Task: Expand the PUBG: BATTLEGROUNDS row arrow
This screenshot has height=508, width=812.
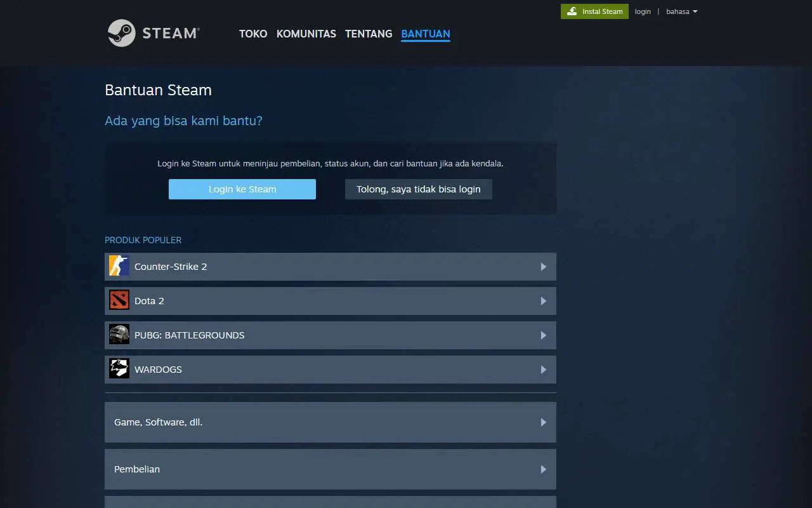Action: tap(544, 335)
